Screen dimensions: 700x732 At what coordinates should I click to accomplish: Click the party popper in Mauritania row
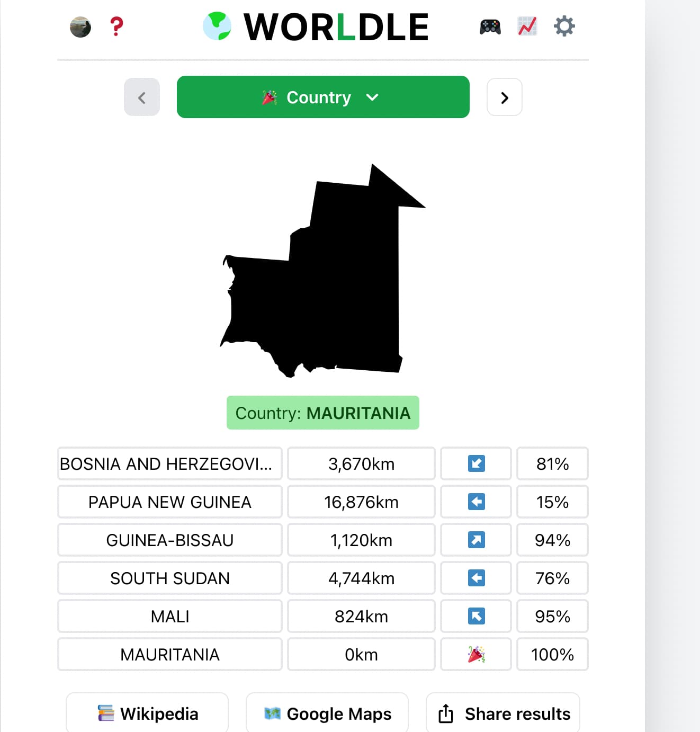[x=476, y=655]
